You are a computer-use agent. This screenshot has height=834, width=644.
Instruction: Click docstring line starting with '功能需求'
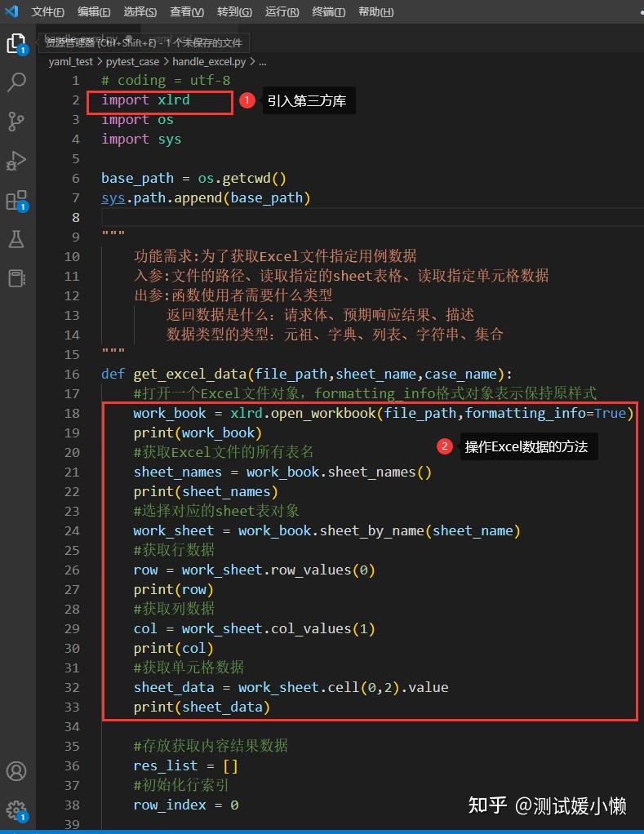click(275, 256)
